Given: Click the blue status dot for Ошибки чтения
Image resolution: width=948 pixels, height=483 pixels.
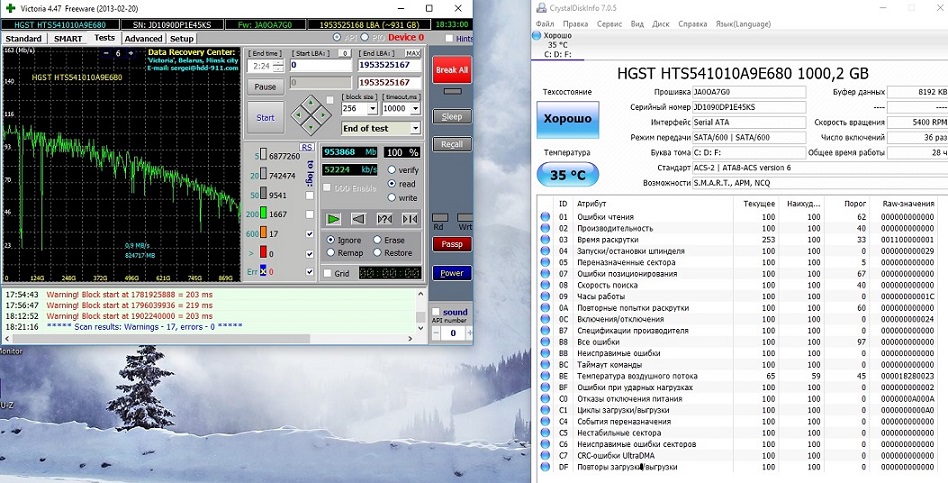Looking at the screenshot, I should click(x=545, y=217).
